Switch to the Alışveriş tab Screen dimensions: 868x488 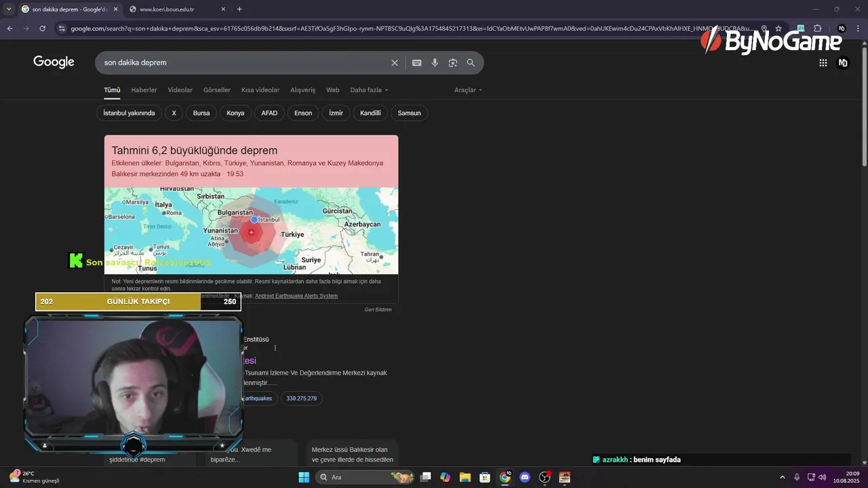tap(302, 90)
